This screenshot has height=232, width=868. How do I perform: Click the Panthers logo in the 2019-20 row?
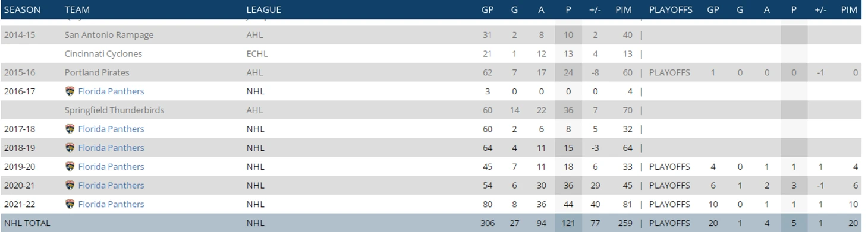point(70,167)
